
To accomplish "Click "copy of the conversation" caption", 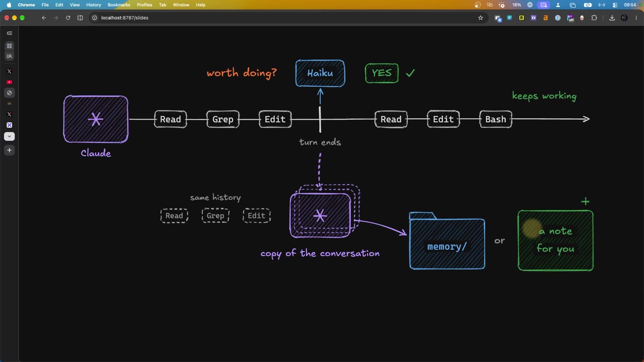I will pos(320,253).
